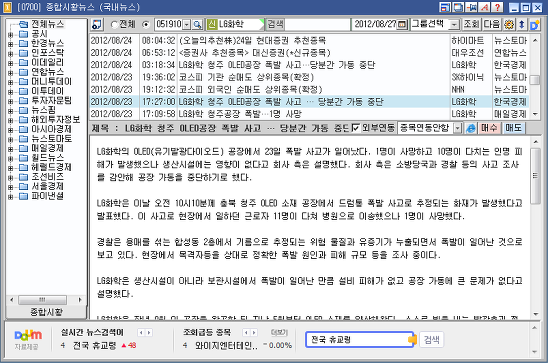Click the orange icon inside Daum search box

412,339
